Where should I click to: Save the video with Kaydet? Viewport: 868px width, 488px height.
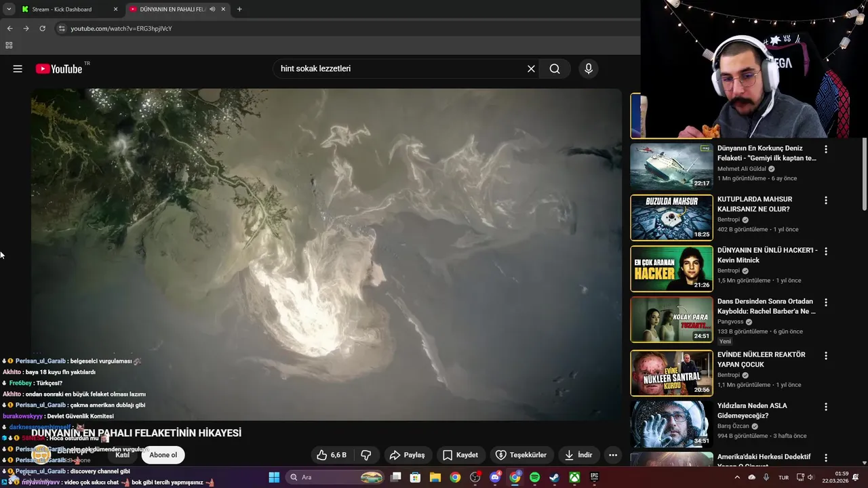click(x=460, y=455)
